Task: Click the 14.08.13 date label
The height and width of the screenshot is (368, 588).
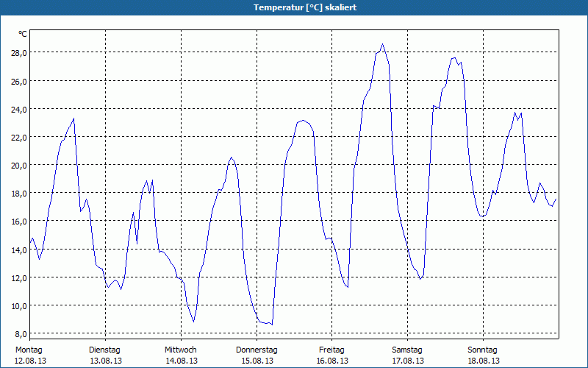Action: [x=182, y=361]
